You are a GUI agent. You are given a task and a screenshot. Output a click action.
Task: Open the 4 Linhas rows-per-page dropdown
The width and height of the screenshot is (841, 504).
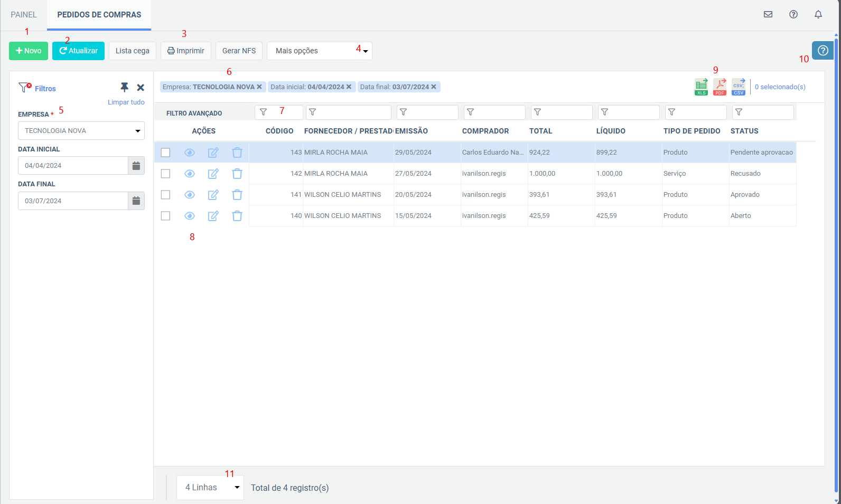tap(210, 488)
